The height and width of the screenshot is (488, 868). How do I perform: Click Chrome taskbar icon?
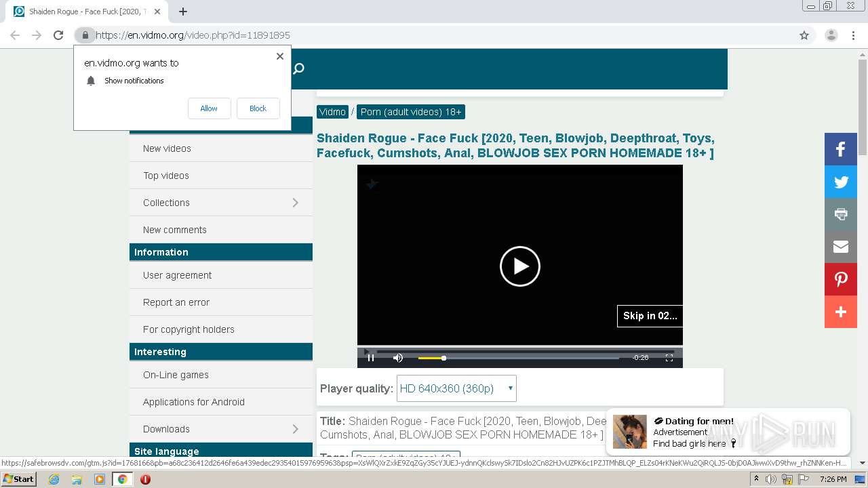(x=122, y=479)
